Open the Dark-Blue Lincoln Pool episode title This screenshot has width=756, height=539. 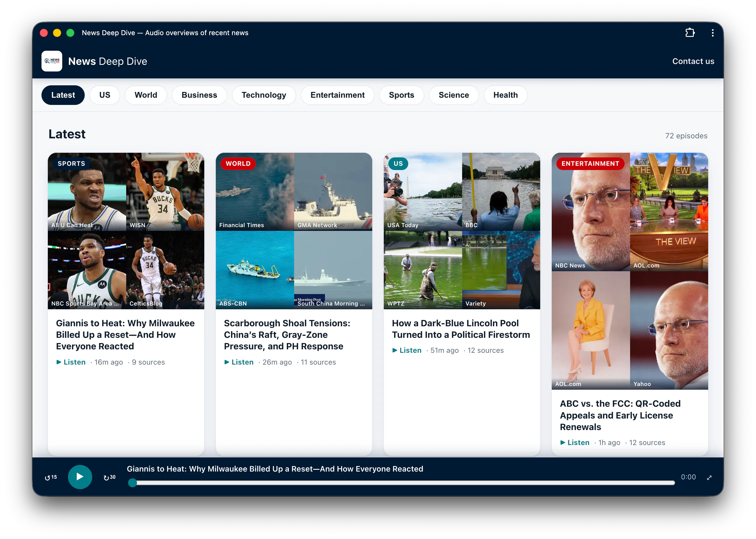(461, 329)
